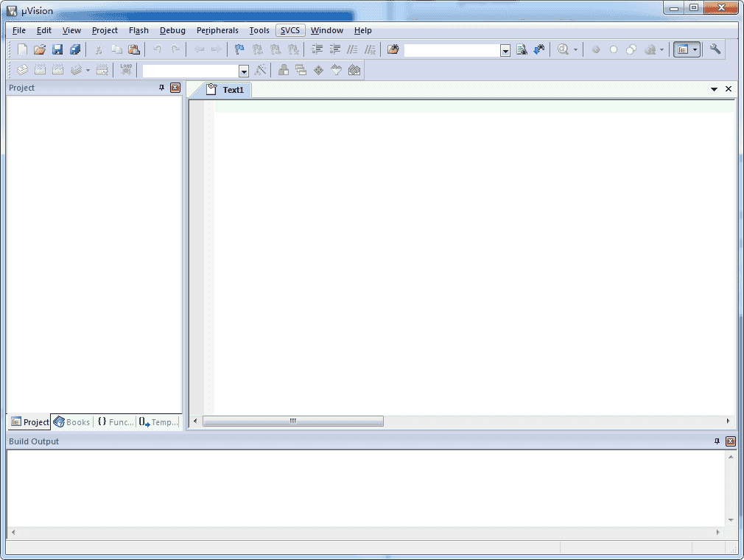Switch to the Books tab
The width and height of the screenshot is (744, 560).
(72, 422)
